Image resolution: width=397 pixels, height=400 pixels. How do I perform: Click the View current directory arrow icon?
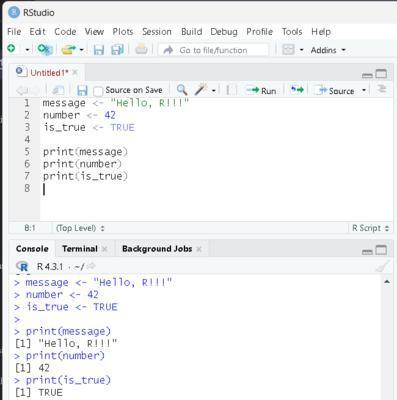(91, 266)
